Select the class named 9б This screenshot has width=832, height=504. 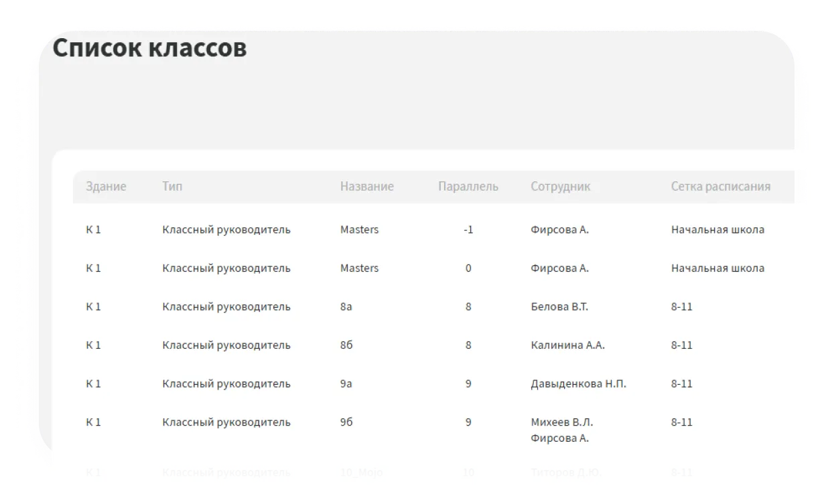347,422
